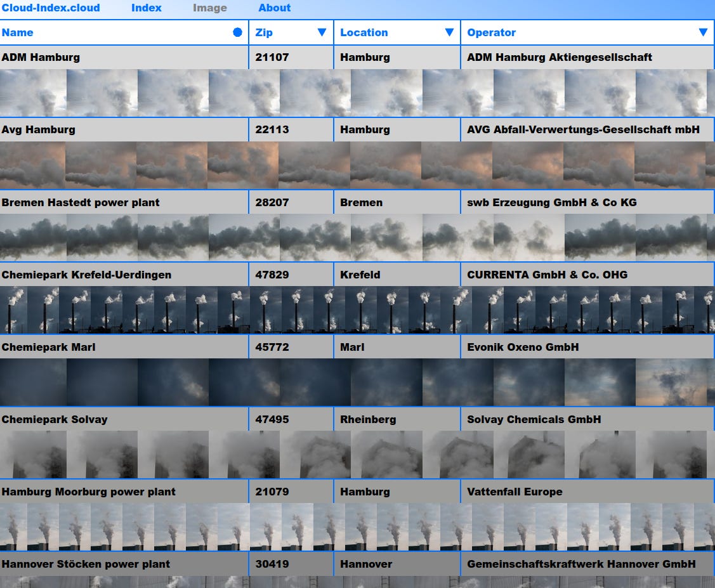Image resolution: width=715 pixels, height=588 pixels.
Task: Click operator AVG Abfall-Verwertungs-Gesellschaft mbH
Action: [583, 129]
